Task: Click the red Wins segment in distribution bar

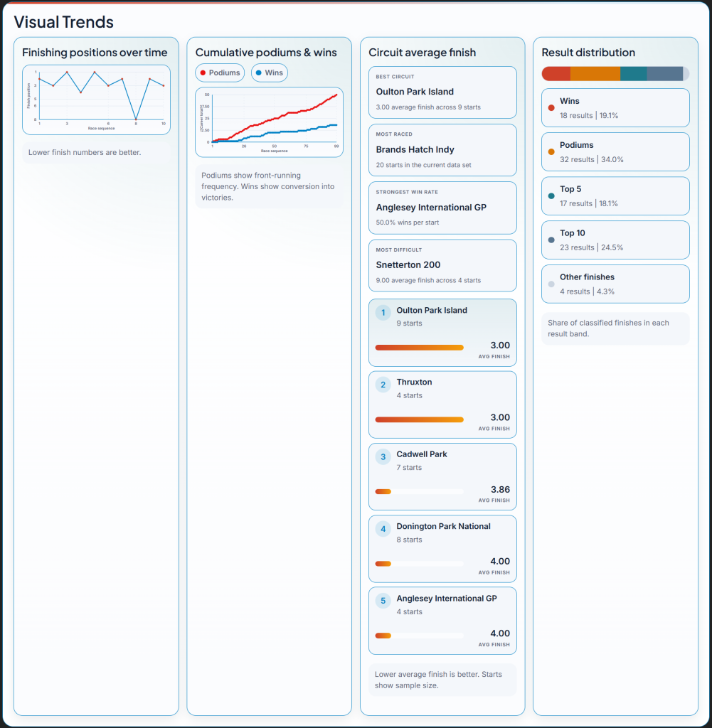Action: (556, 73)
